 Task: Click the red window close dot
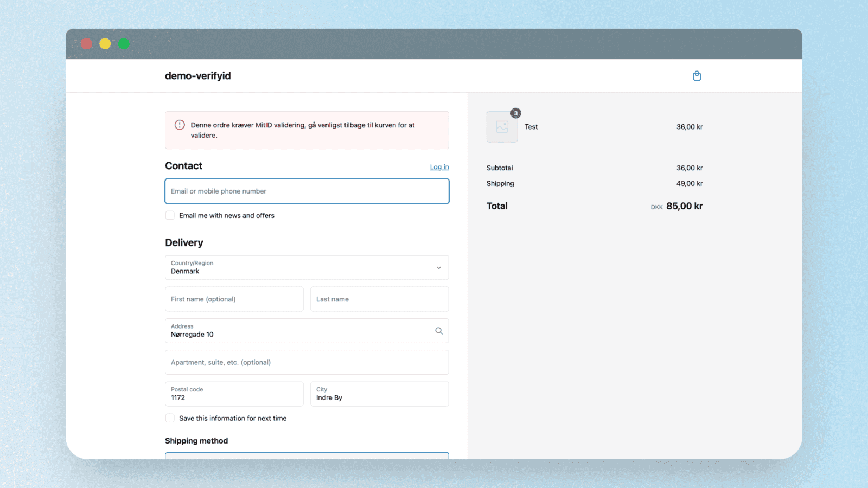86,44
